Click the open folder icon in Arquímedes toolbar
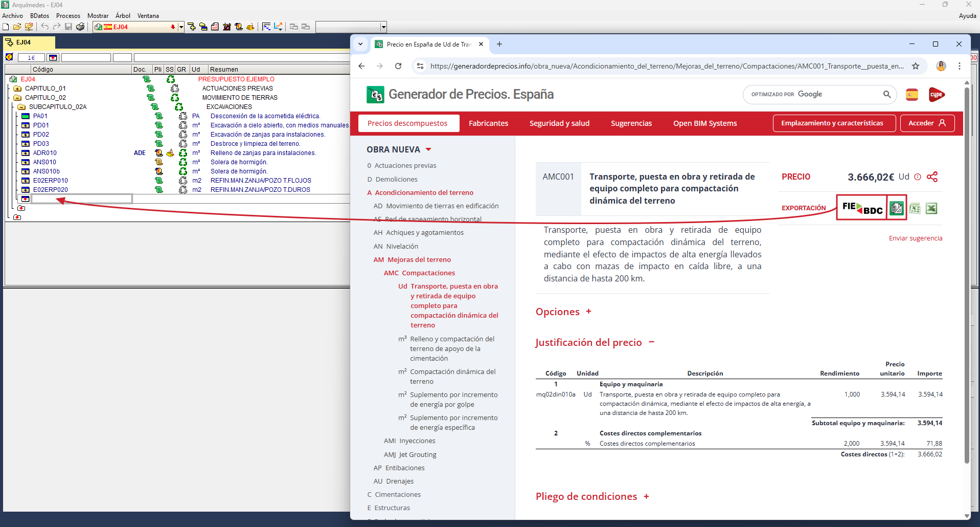Viewport: 980px width, 527px height. click(x=17, y=27)
